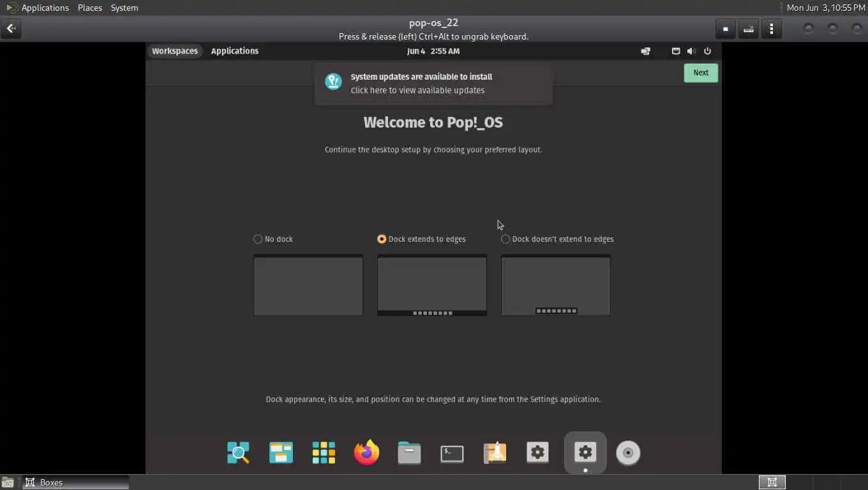Click the Next button
868x490 pixels.
pyautogui.click(x=701, y=73)
